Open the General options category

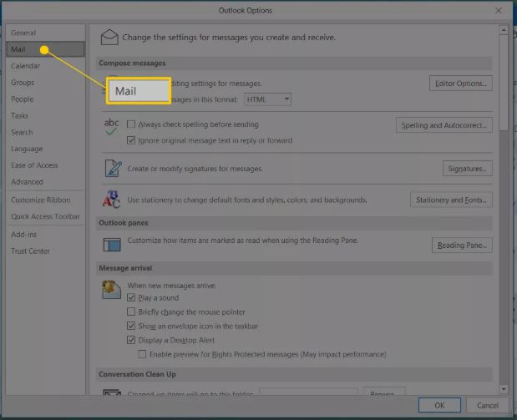click(45, 33)
